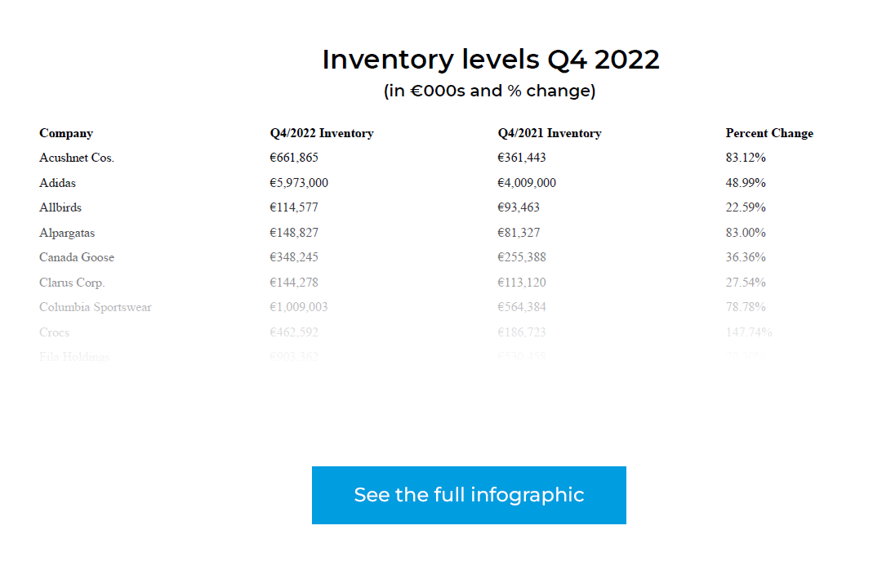Select the Fila Holdings row
The image size is (882, 588).
point(74,357)
